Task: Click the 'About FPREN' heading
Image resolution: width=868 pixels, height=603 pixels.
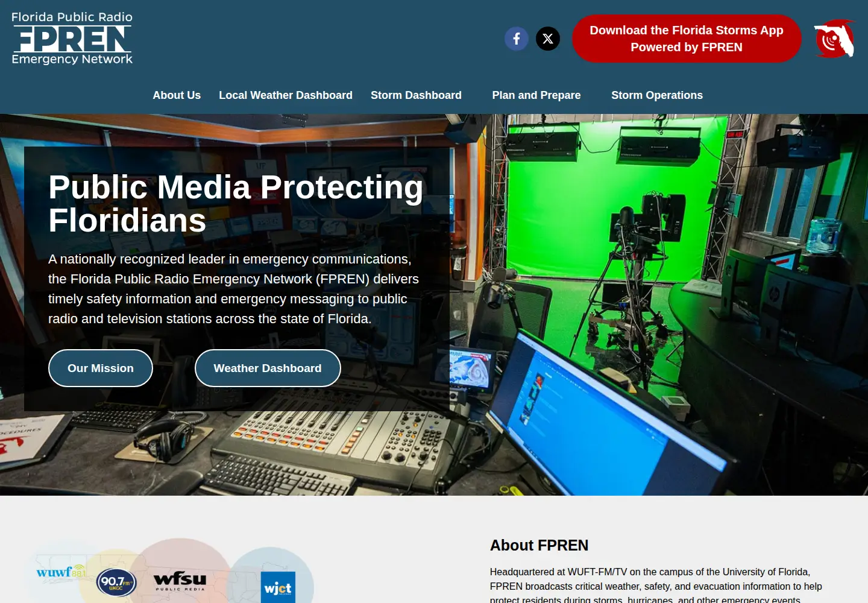Action: pyautogui.click(x=539, y=545)
